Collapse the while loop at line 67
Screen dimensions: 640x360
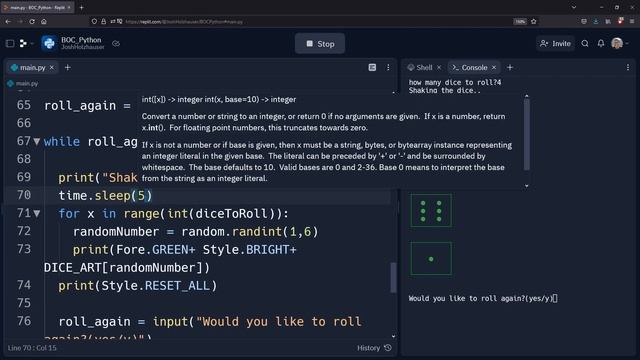[37, 142]
